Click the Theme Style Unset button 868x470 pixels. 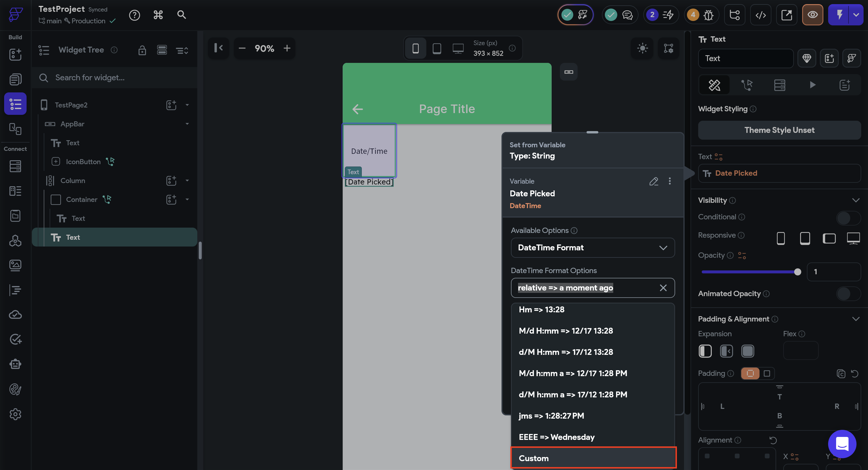pyautogui.click(x=779, y=130)
